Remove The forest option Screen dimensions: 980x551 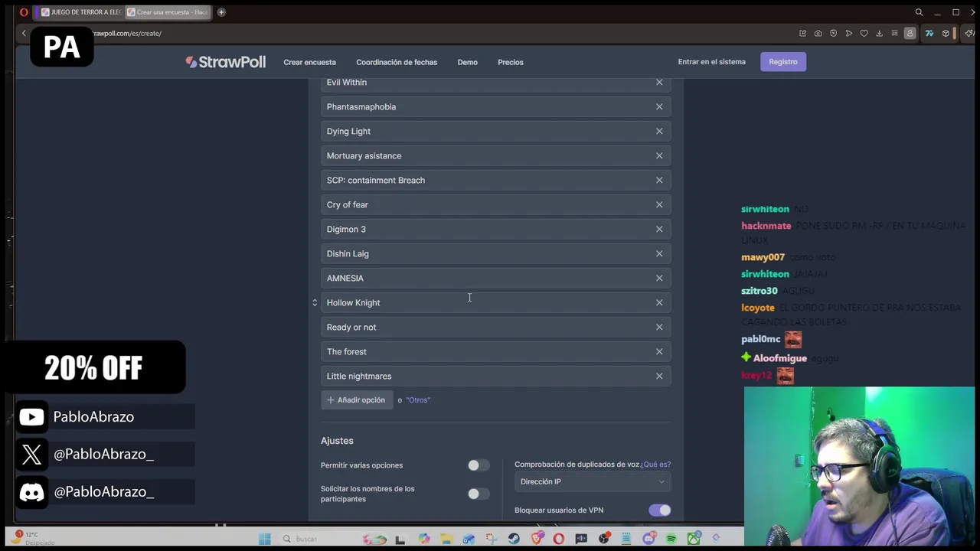tap(659, 351)
